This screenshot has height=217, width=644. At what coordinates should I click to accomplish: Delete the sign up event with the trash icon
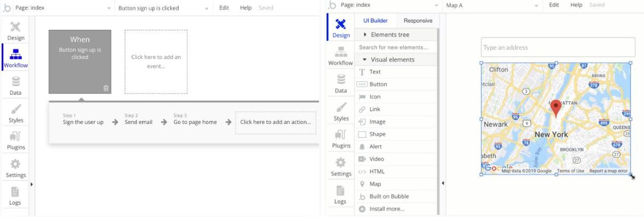click(x=106, y=88)
